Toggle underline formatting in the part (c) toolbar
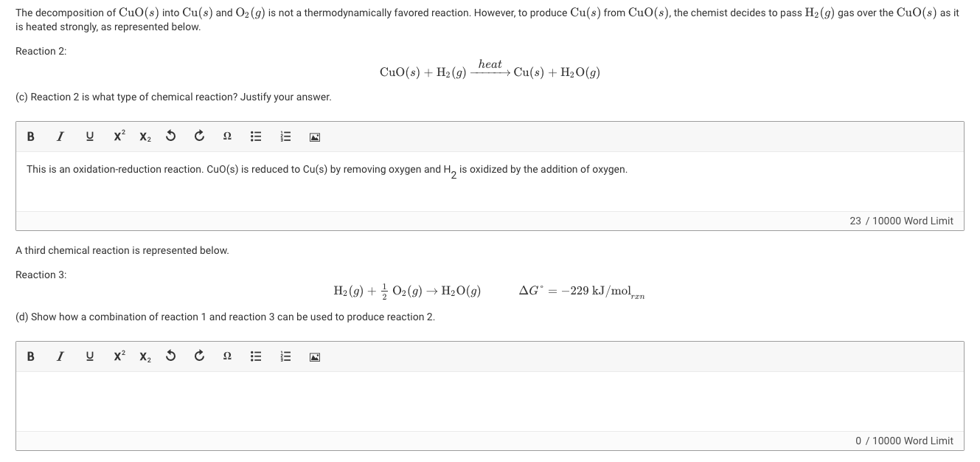Screen dimensions: 980x462 pos(88,137)
